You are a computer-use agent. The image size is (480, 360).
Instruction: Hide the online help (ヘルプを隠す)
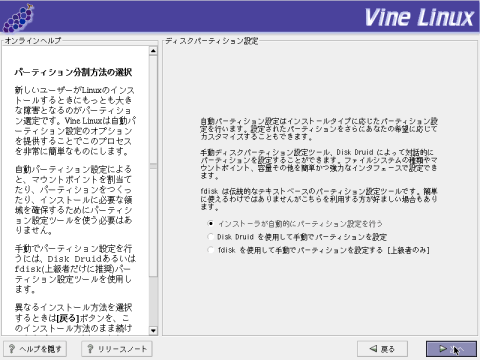pyautogui.click(x=35, y=349)
